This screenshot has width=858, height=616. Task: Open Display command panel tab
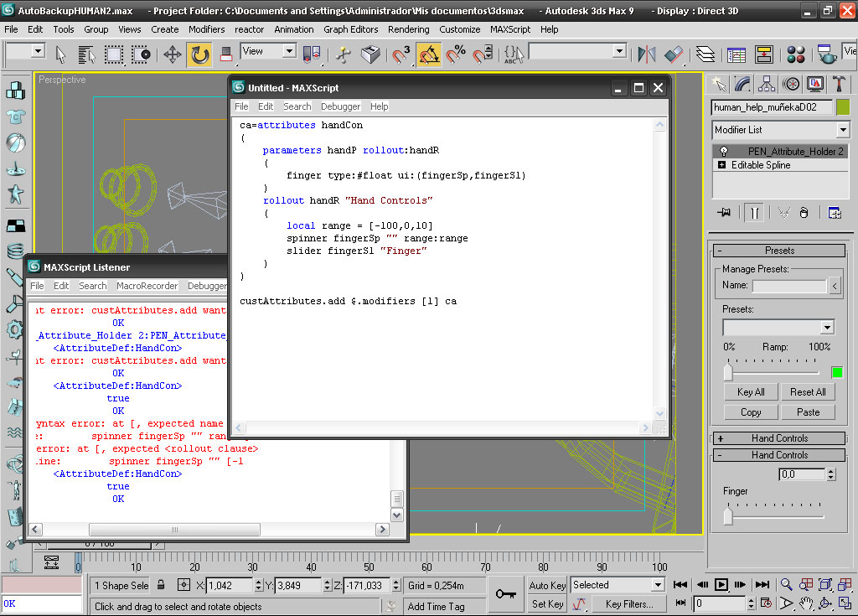click(x=814, y=84)
